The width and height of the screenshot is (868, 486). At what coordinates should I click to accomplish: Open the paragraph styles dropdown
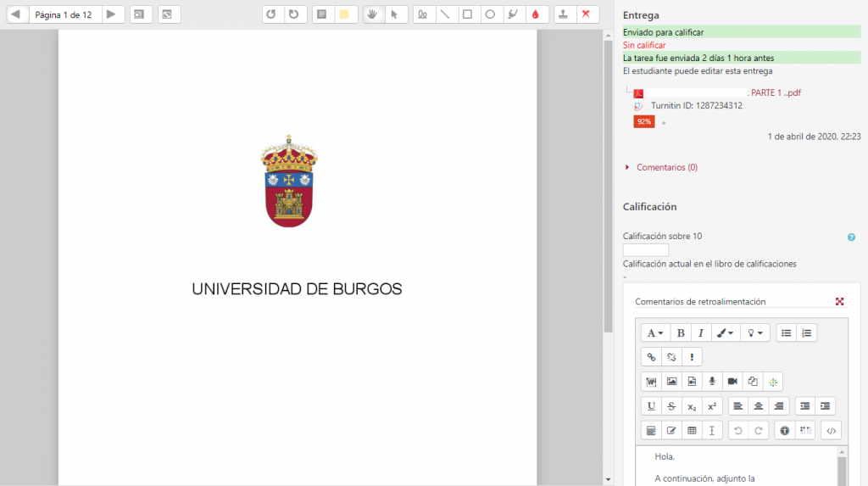pyautogui.click(x=655, y=333)
